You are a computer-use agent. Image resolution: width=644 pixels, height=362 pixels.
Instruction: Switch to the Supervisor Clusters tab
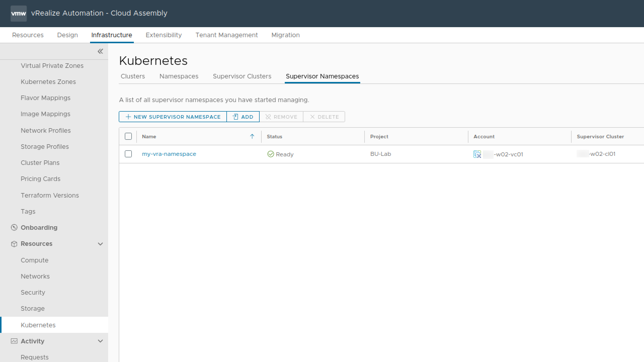242,76
